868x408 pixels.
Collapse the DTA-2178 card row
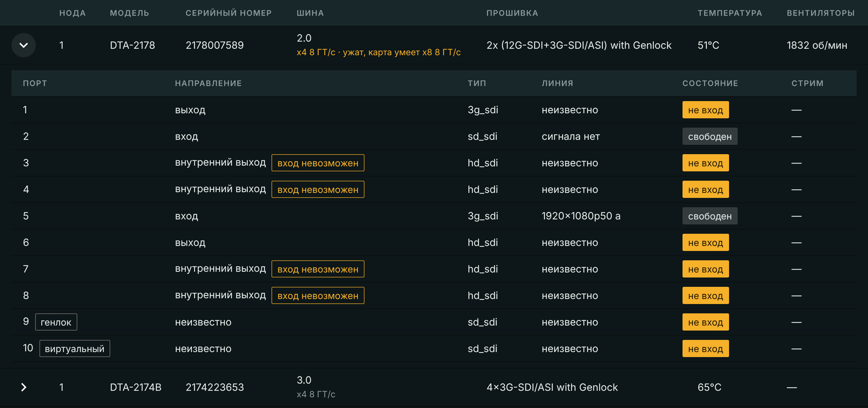(24, 45)
